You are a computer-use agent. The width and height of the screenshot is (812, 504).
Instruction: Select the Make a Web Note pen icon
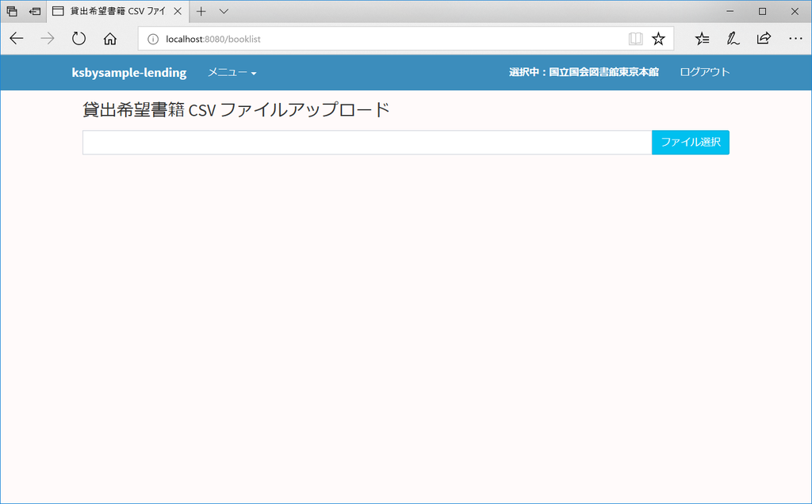[x=732, y=38]
